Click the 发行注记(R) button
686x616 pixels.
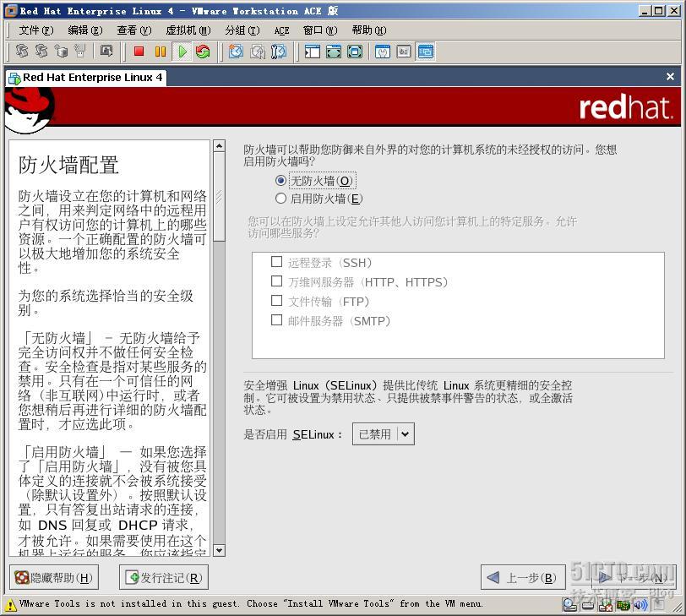pyautogui.click(x=163, y=577)
